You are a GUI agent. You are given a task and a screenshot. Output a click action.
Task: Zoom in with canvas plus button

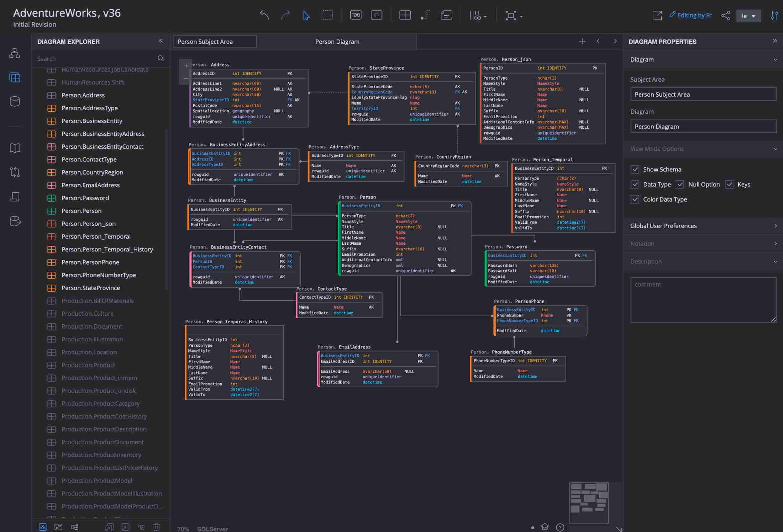tap(186, 65)
